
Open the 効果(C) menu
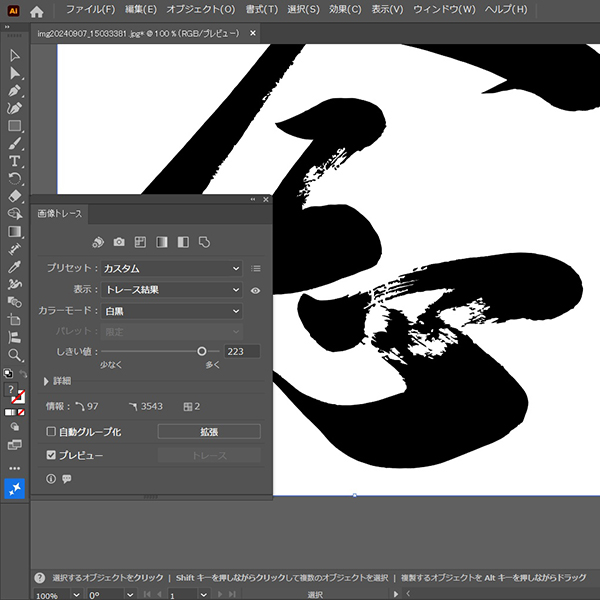(345, 9)
